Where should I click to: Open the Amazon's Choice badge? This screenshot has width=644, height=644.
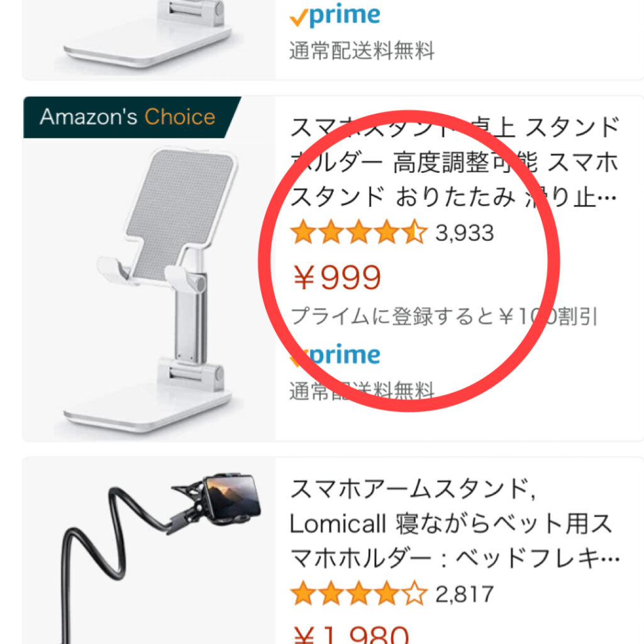click(131, 117)
